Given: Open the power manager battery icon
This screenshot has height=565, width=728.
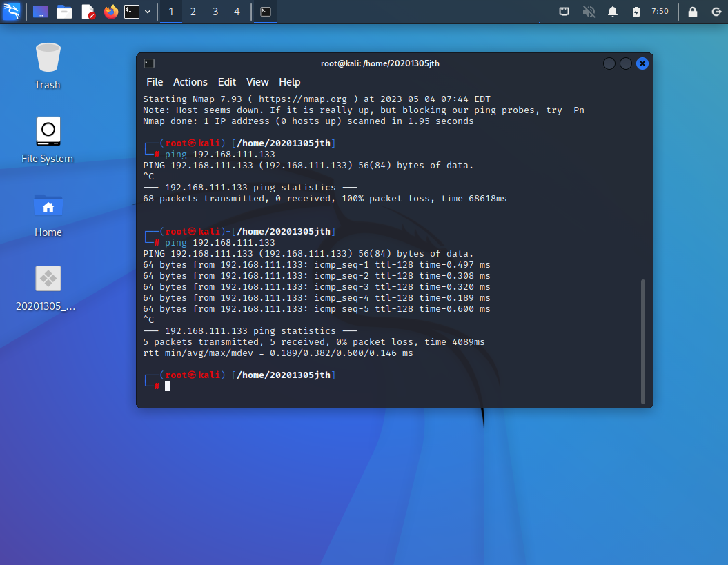Looking at the screenshot, I should [x=636, y=12].
